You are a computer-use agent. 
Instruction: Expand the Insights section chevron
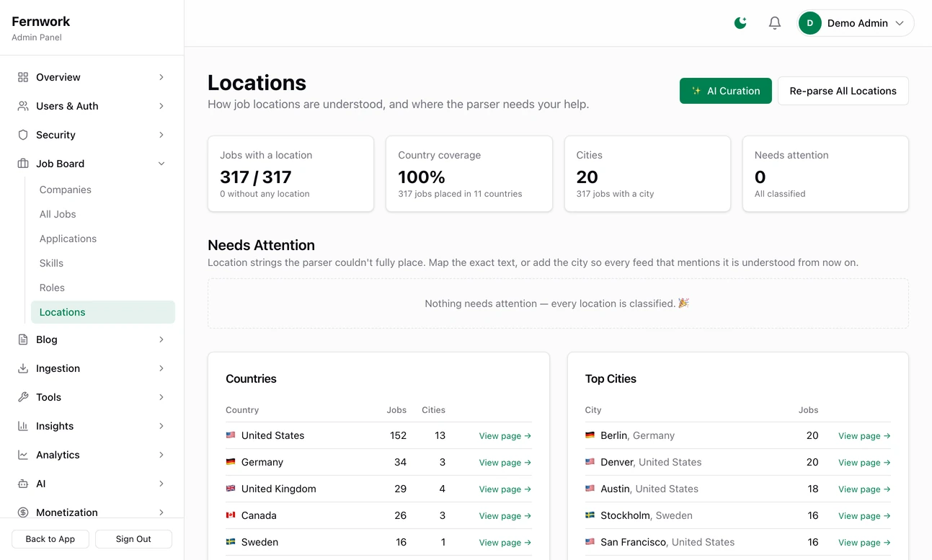(x=161, y=426)
